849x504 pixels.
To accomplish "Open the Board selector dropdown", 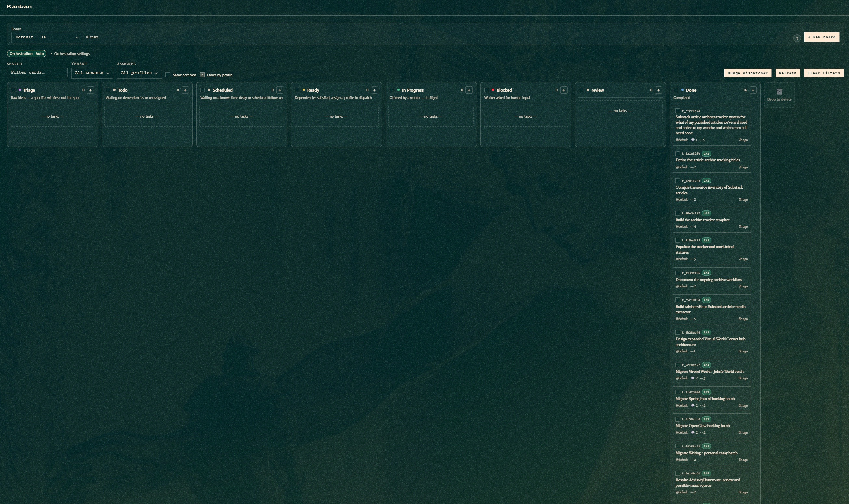I will tap(47, 37).
